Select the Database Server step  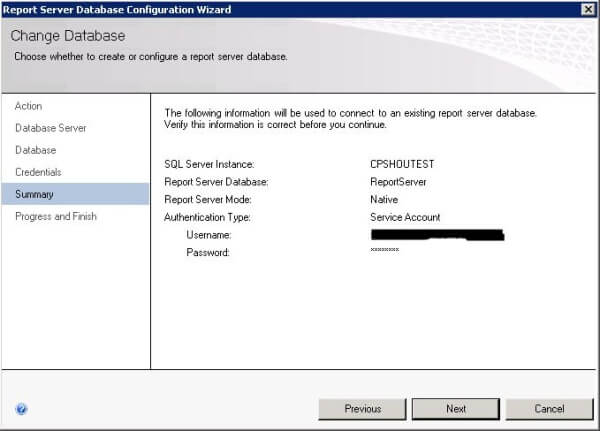[x=51, y=128]
